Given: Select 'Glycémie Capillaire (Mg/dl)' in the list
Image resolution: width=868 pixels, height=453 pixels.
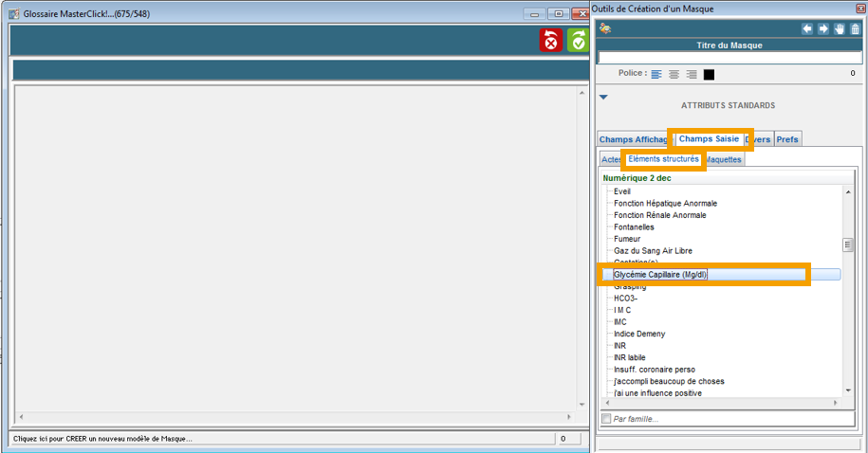Looking at the screenshot, I should 660,275.
